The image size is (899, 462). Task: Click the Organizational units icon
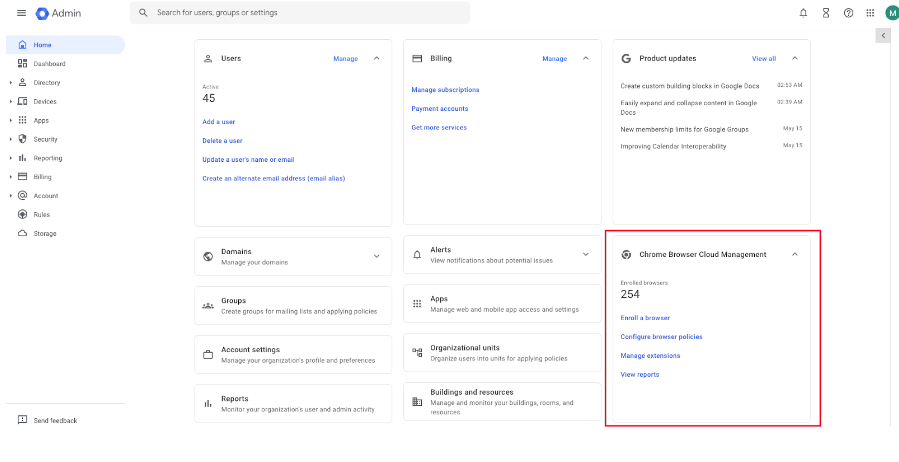[417, 353]
